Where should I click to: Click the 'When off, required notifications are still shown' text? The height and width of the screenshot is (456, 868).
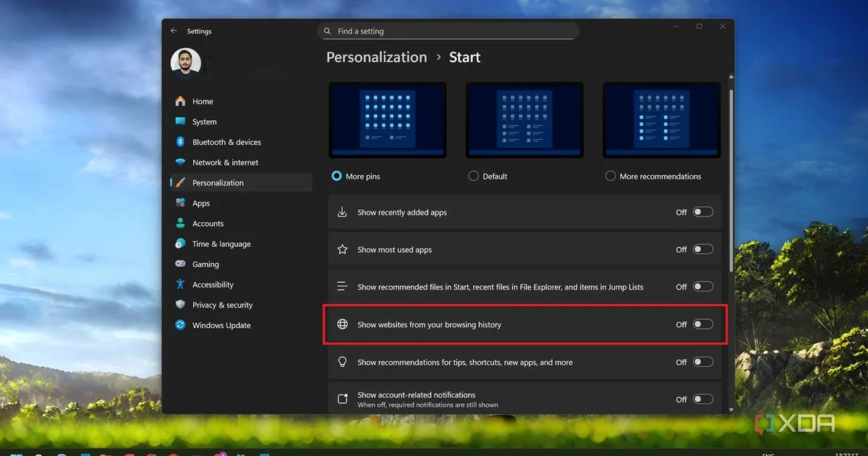click(427, 405)
